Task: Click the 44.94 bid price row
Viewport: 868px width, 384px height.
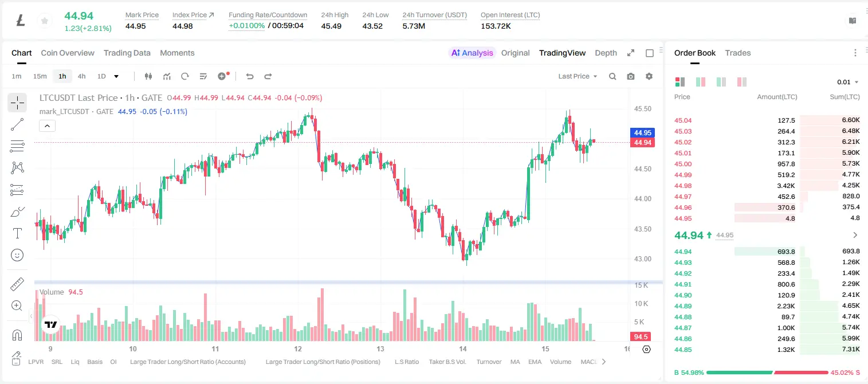Action: 767,252
